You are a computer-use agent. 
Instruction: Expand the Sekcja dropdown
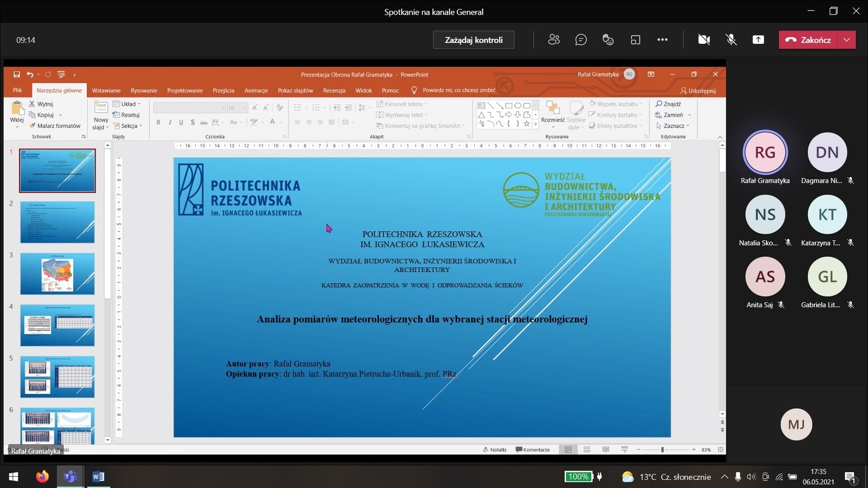[130, 126]
